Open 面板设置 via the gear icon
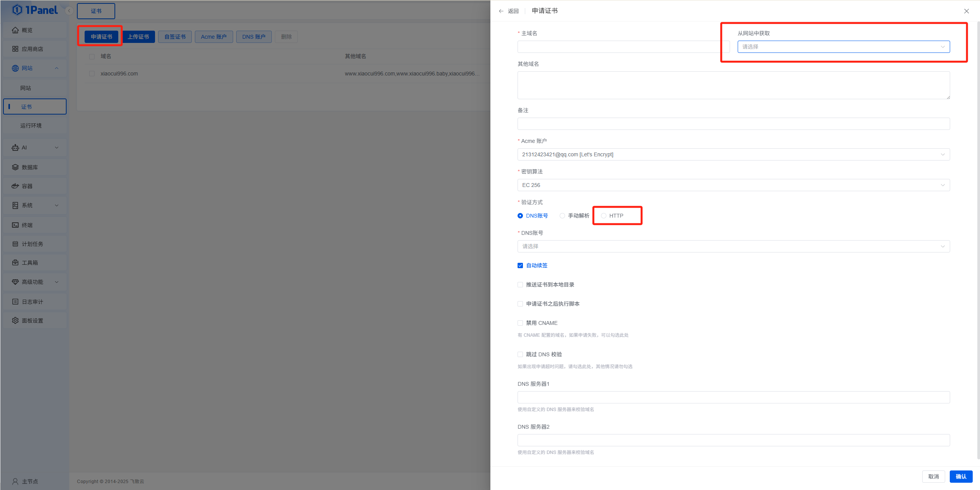Image resolution: width=980 pixels, height=490 pixels. click(x=15, y=321)
